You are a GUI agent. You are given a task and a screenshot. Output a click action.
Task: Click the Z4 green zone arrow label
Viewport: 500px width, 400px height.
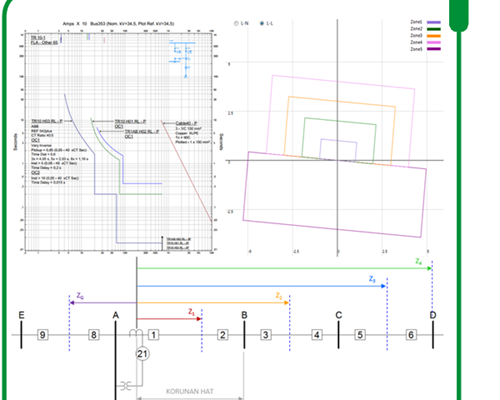coord(419,262)
